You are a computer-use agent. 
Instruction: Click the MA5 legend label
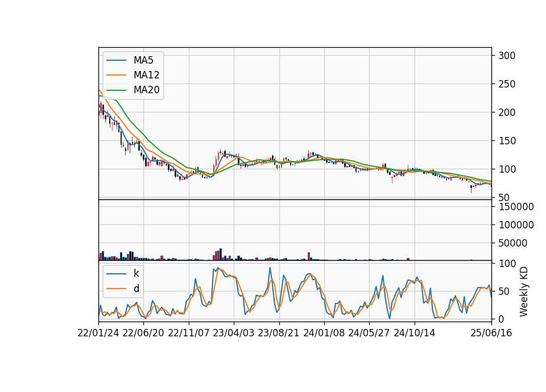click(x=143, y=60)
